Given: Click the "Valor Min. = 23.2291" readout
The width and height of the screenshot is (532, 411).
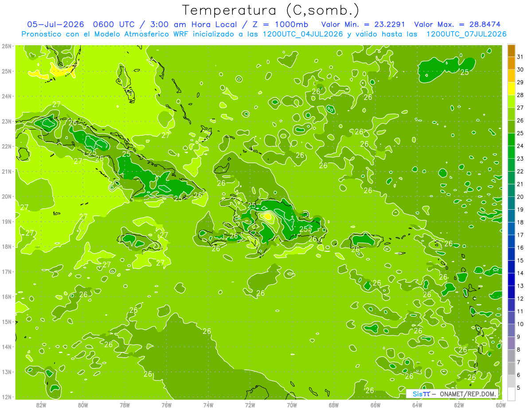Looking at the screenshot, I should (x=363, y=24).
